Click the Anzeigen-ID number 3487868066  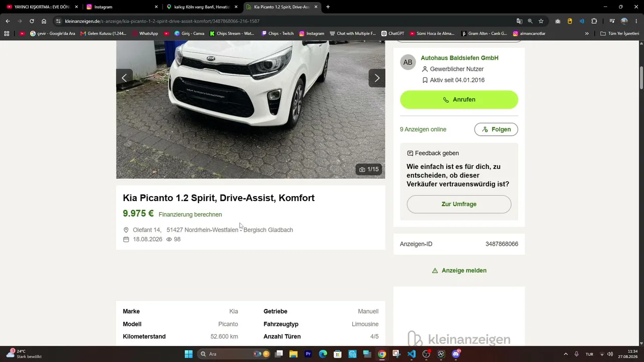point(502,244)
